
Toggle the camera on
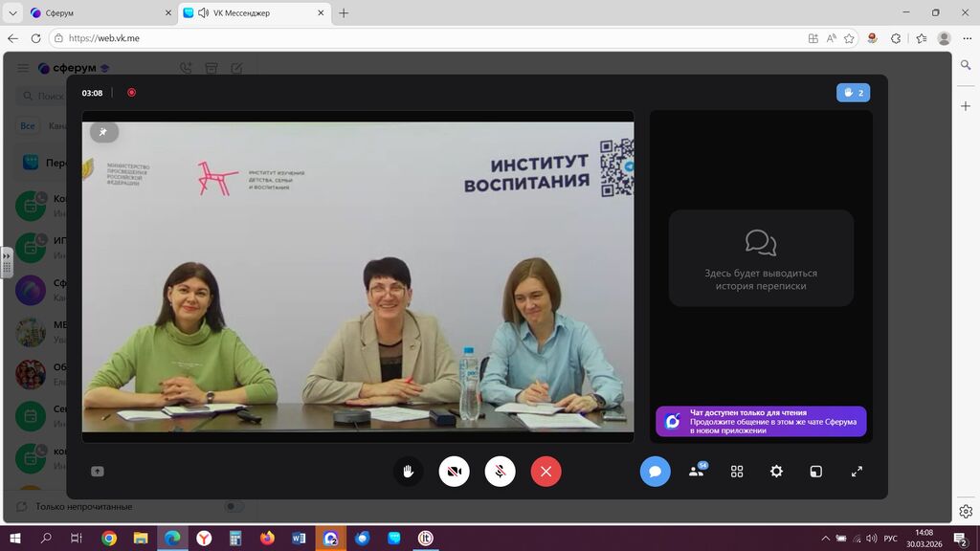tap(454, 471)
